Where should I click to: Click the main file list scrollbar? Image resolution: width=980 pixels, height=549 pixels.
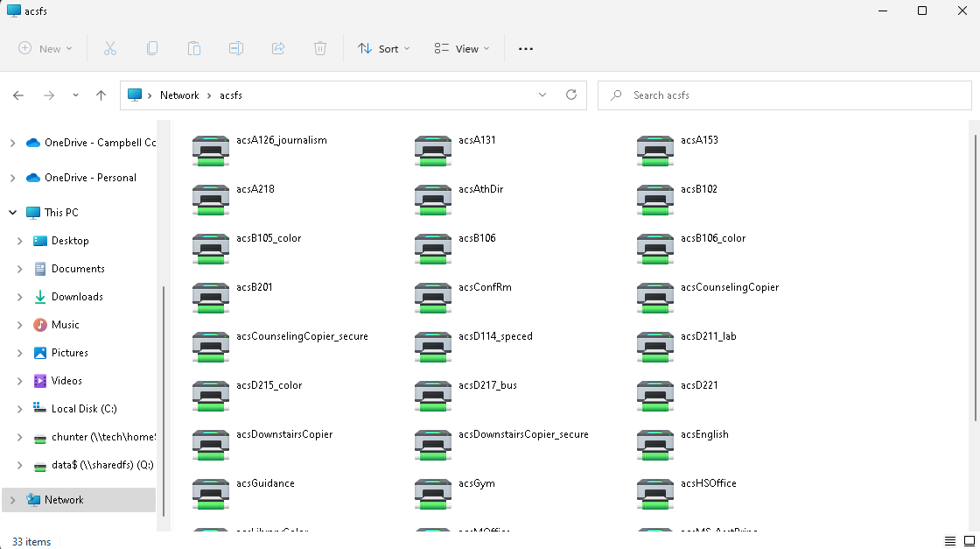975,277
